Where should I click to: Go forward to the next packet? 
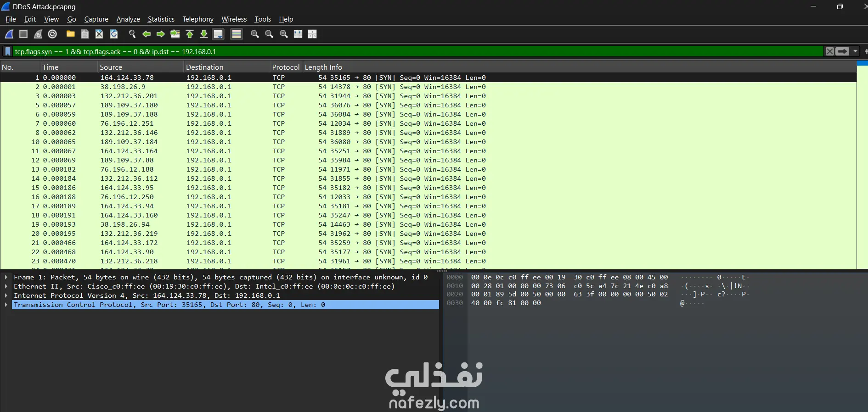pyautogui.click(x=161, y=34)
